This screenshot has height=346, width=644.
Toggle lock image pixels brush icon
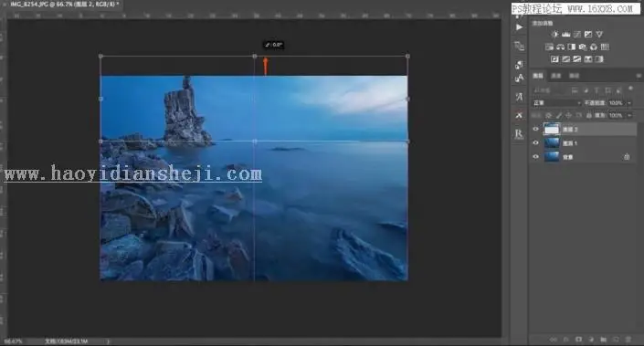558,116
